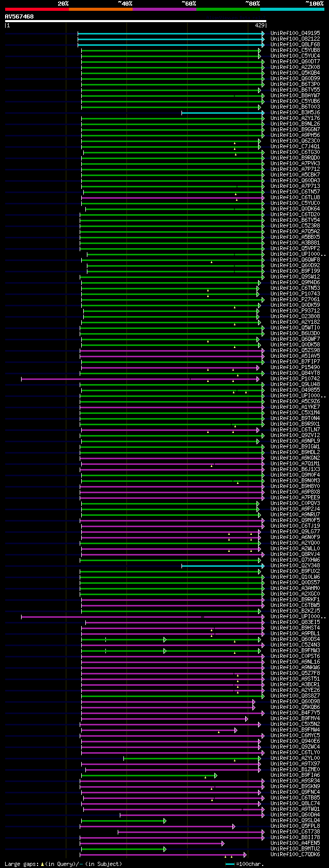Click label UniRef100_B2KZJ5

pyautogui.click(x=295, y=611)
